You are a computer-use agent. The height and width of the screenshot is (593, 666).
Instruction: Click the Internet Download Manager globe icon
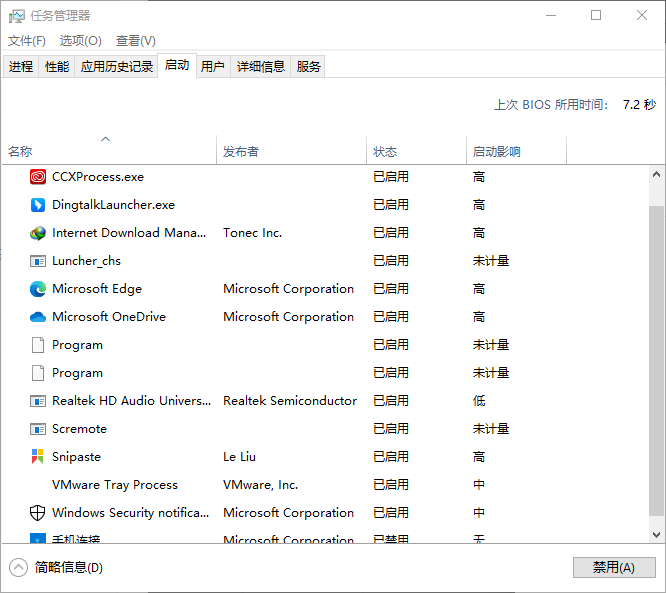(x=38, y=233)
